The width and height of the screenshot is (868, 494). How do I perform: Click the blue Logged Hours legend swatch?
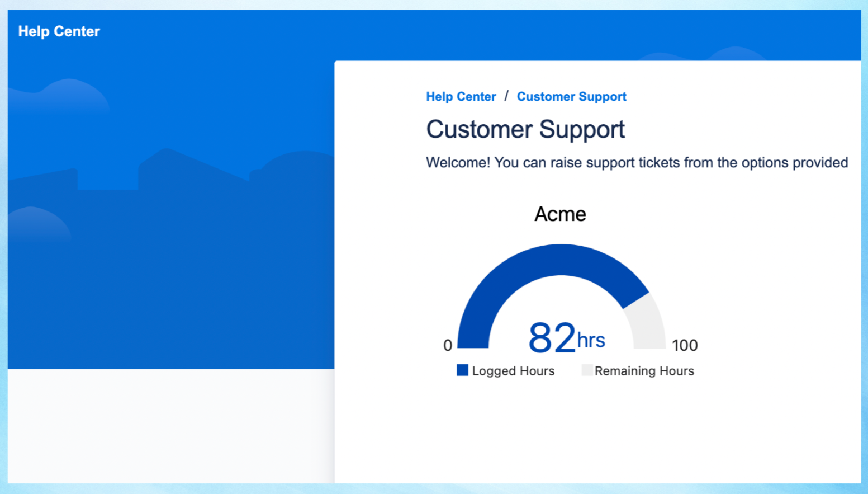click(462, 370)
